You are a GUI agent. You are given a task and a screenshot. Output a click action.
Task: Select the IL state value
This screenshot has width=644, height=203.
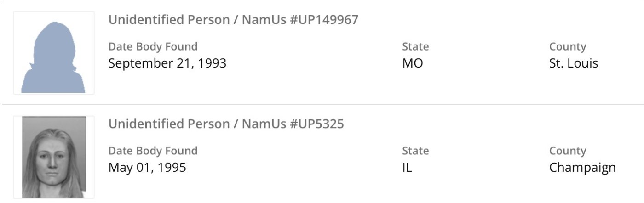(407, 168)
